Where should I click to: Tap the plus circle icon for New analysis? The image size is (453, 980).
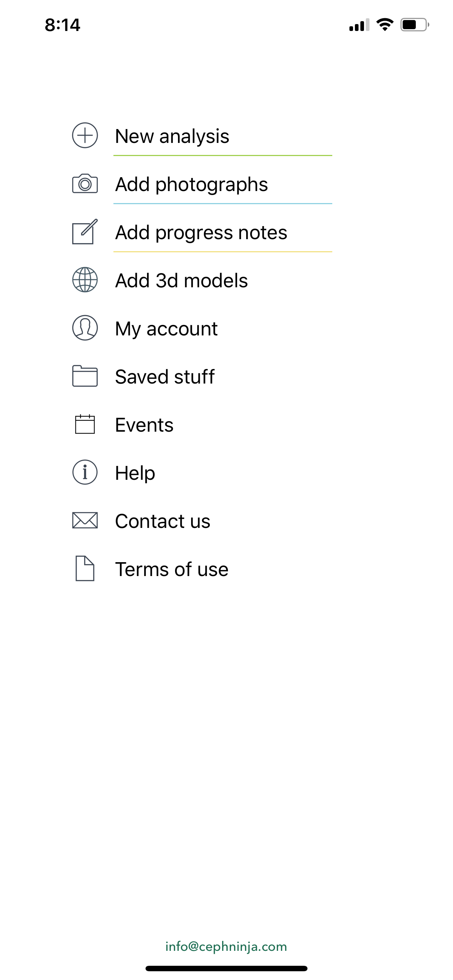85,135
